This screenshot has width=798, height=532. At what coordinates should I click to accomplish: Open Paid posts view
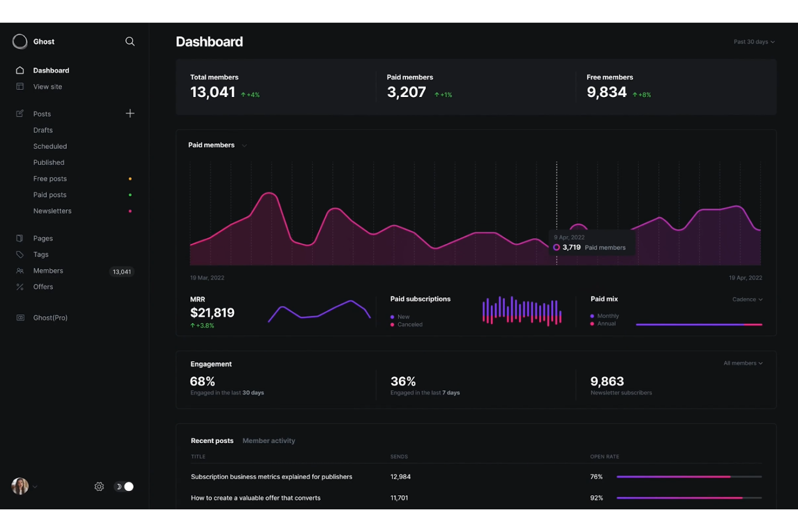click(x=50, y=195)
